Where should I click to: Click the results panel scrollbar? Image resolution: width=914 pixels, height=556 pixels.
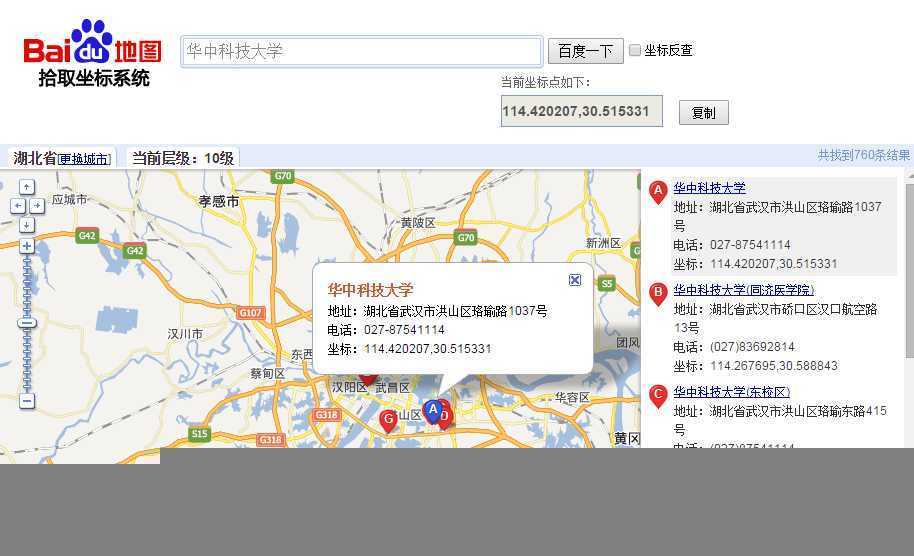point(909,271)
